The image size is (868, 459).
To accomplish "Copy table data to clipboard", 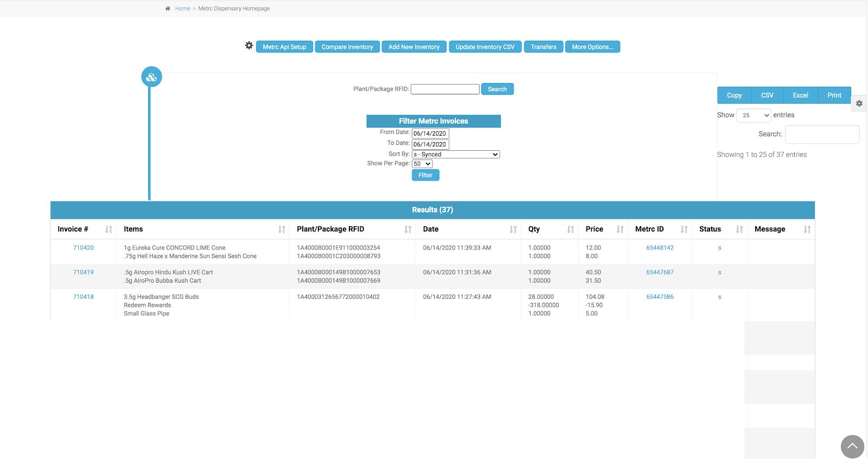I will pos(734,95).
